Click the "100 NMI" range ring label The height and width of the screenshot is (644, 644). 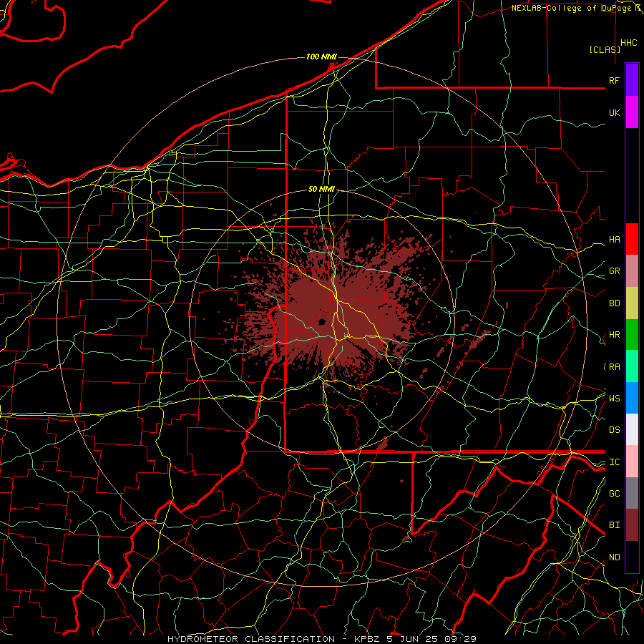point(321,57)
